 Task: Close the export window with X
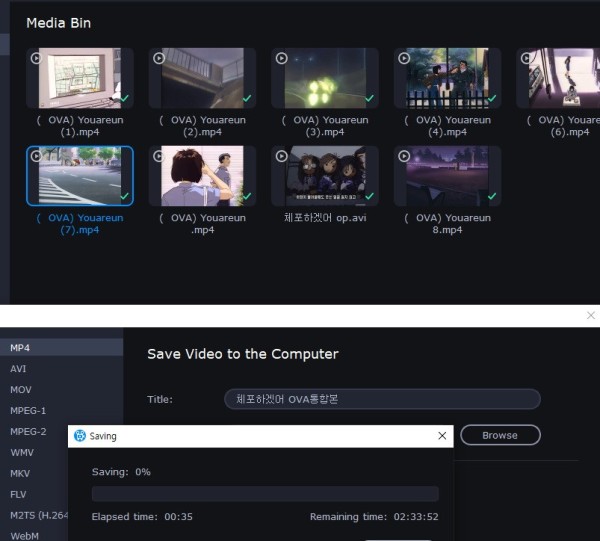click(x=590, y=315)
